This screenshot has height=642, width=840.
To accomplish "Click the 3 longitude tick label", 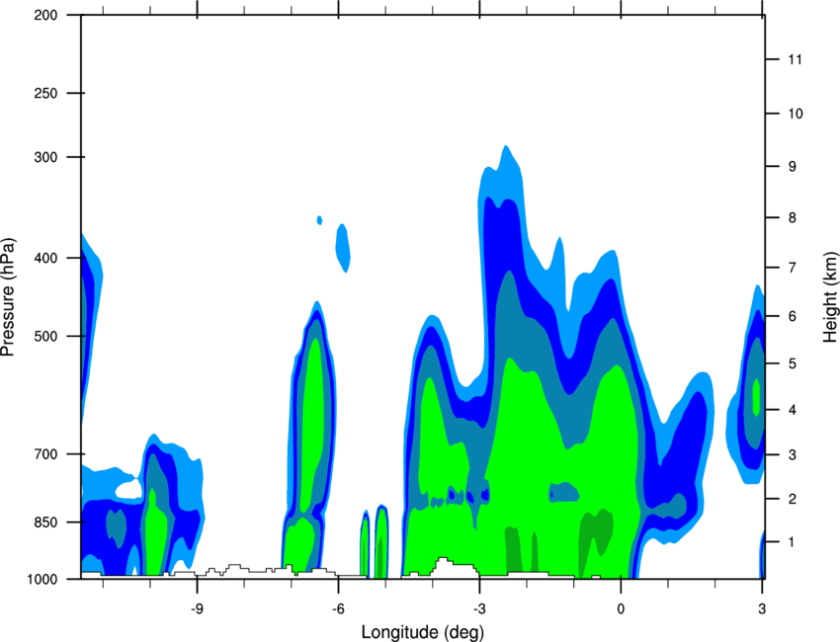I will [x=762, y=608].
